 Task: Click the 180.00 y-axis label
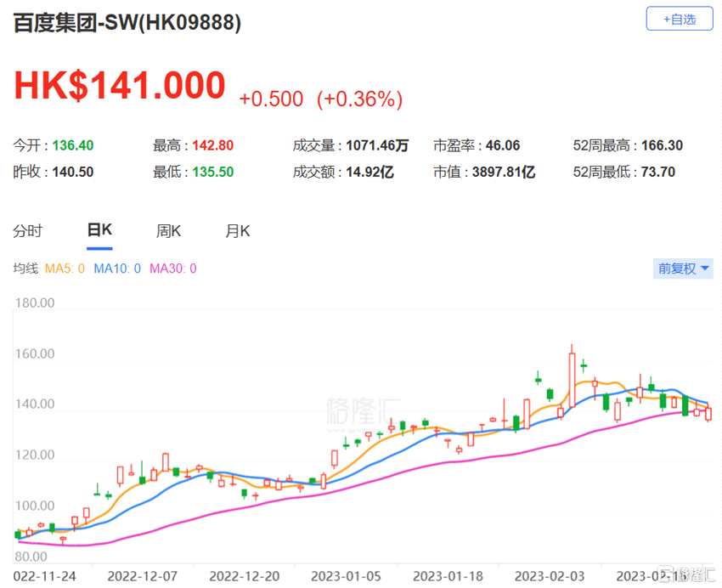pos(35,303)
